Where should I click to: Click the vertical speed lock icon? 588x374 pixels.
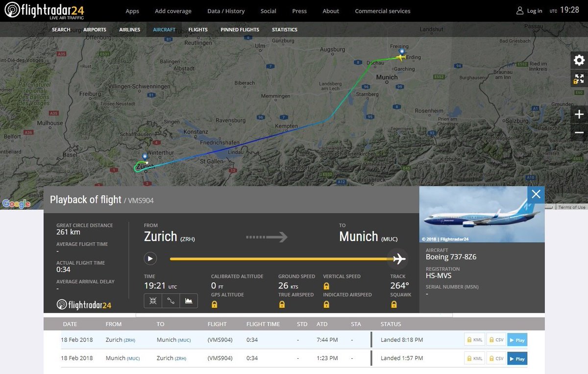(326, 286)
